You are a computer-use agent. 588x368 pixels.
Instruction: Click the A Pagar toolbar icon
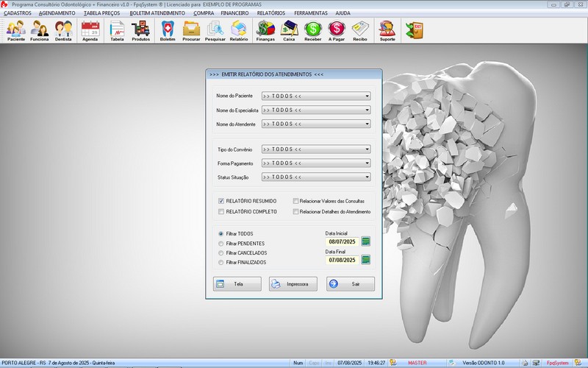pos(336,30)
